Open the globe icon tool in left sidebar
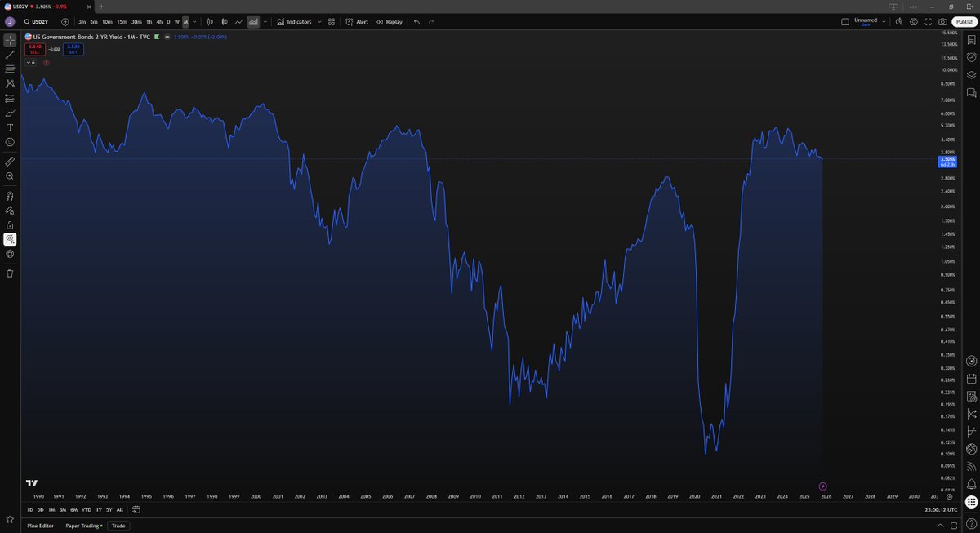 (x=10, y=254)
